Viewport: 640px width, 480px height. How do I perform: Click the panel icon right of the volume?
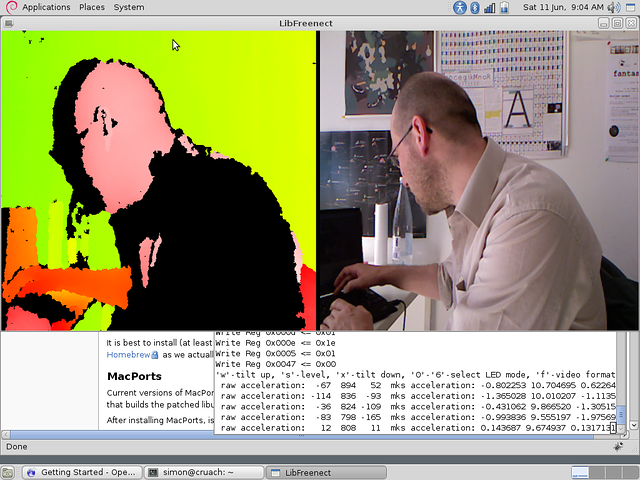631,7
